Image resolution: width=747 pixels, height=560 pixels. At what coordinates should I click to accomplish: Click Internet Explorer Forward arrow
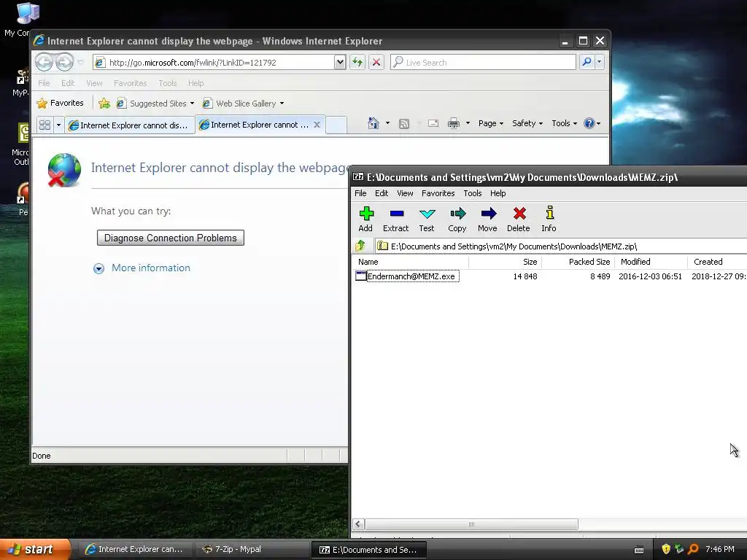coord(64,62)
